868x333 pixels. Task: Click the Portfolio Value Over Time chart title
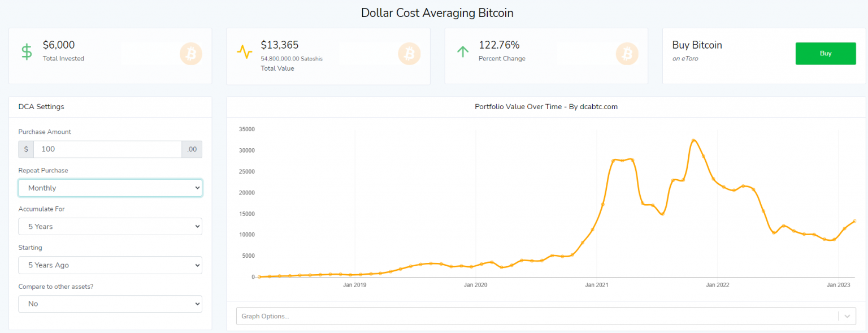click(x=546, y=106)
